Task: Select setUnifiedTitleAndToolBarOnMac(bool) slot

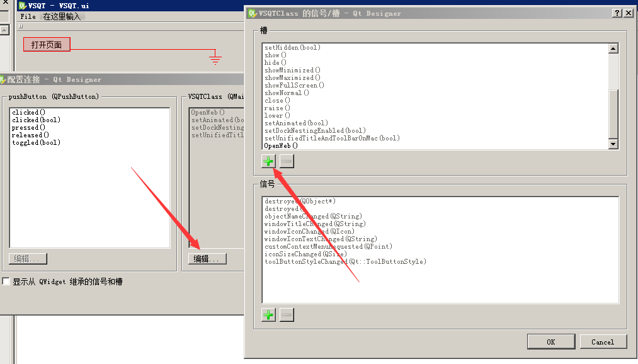Action: (332, 139)
